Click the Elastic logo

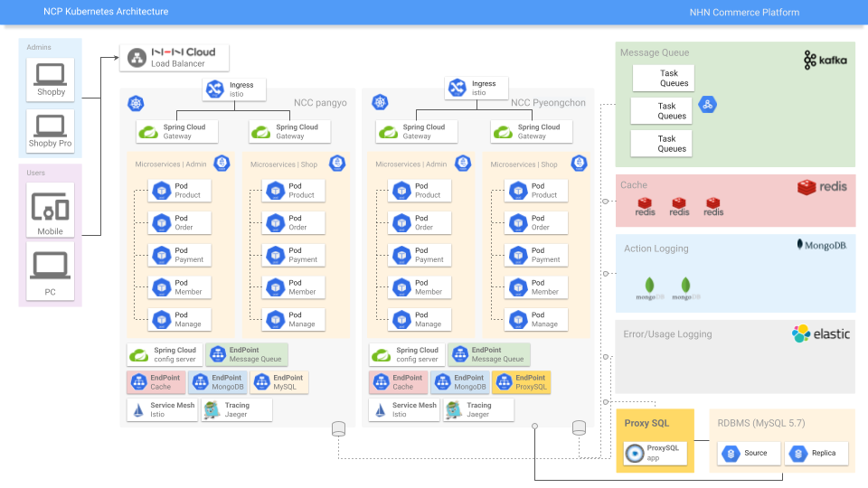click(821, 333)
